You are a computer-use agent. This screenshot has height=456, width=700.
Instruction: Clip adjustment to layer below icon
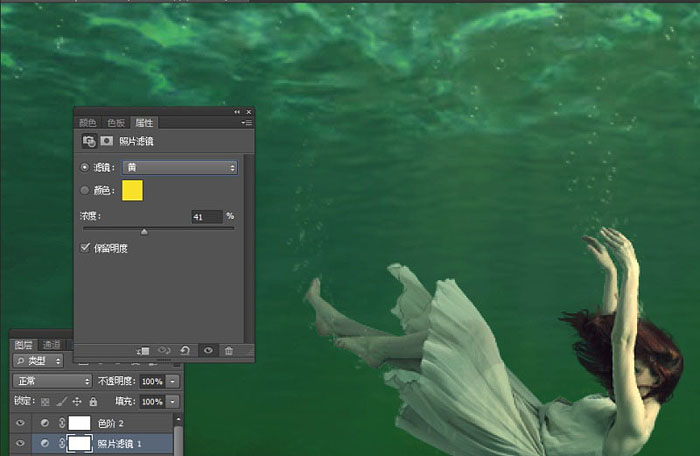click(x=143, y=351)
